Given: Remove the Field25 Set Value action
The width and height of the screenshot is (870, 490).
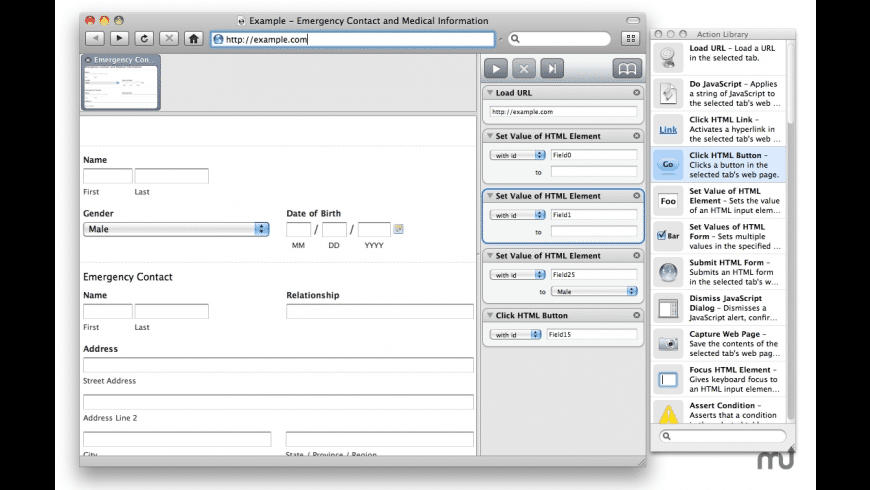Looking at the screenshot, I should point(636,255).
